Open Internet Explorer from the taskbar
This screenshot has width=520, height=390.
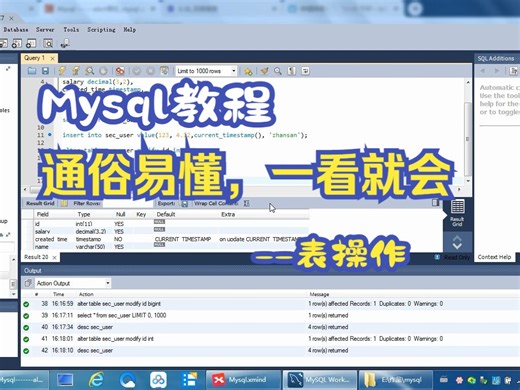coord(96,380)
